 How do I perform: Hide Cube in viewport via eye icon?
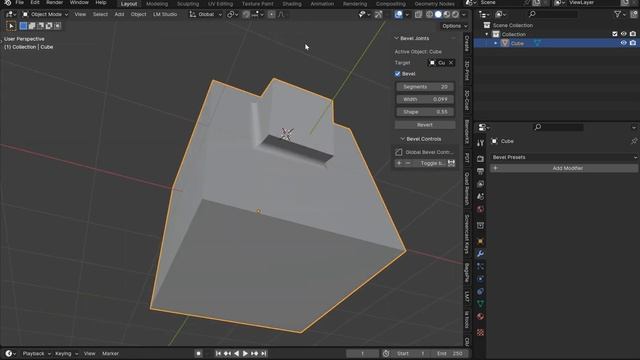(623, 43)
